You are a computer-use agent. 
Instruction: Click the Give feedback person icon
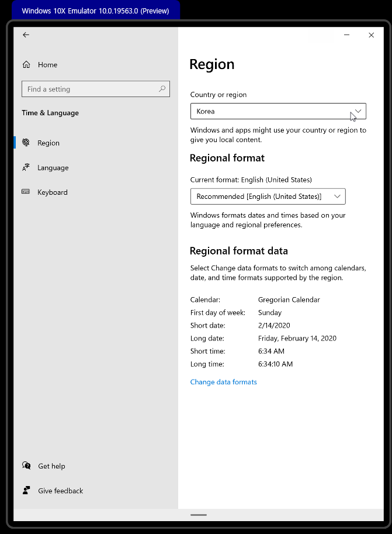[x=26, y=490]
